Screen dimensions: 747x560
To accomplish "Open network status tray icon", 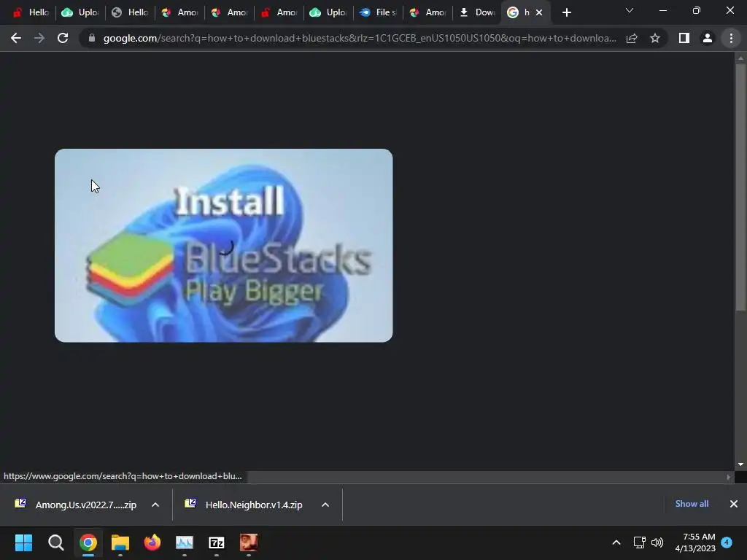I will pyautogui.click(x=639, y=542).
